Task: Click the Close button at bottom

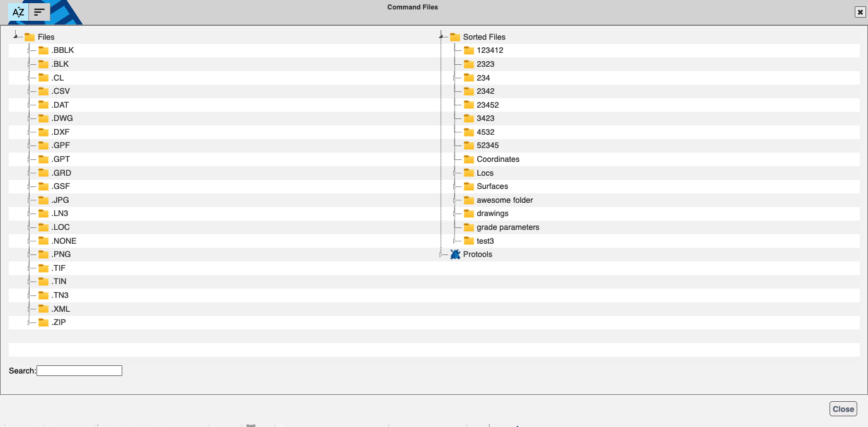Action: [843, 409]
